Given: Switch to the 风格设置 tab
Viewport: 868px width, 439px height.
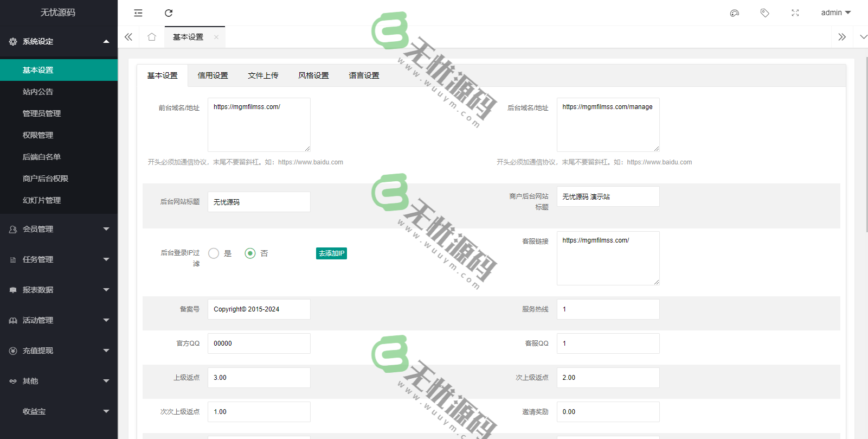Looking at the screenshot, I should (314, 75).
